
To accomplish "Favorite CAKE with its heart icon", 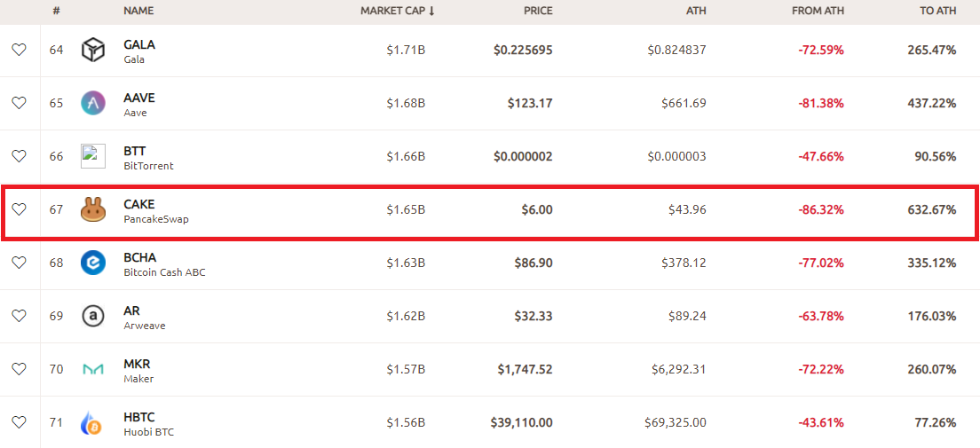I will tap(20, 210).
